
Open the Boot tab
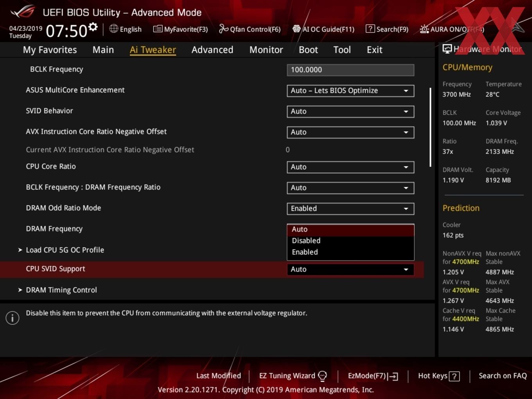308,50
